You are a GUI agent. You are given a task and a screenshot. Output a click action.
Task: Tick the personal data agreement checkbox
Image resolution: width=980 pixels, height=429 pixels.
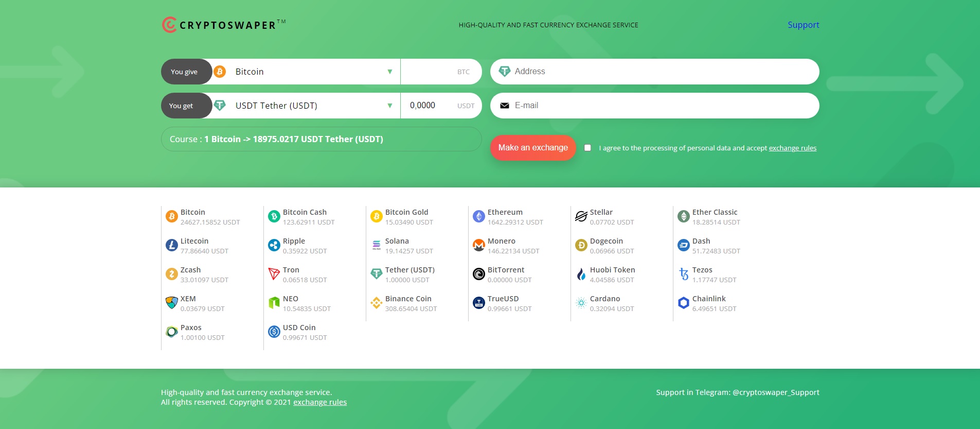(x=587, y=148)
